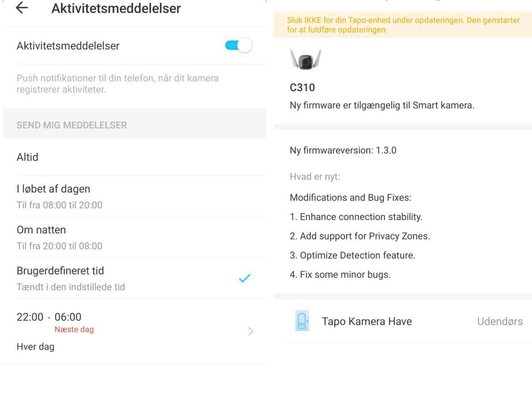The height and width of the screenshot is (403, 532).
Task: Tap Ny firmwareversion 1.3.0 text
Action: pyautogui.click(x=343, y=150)
